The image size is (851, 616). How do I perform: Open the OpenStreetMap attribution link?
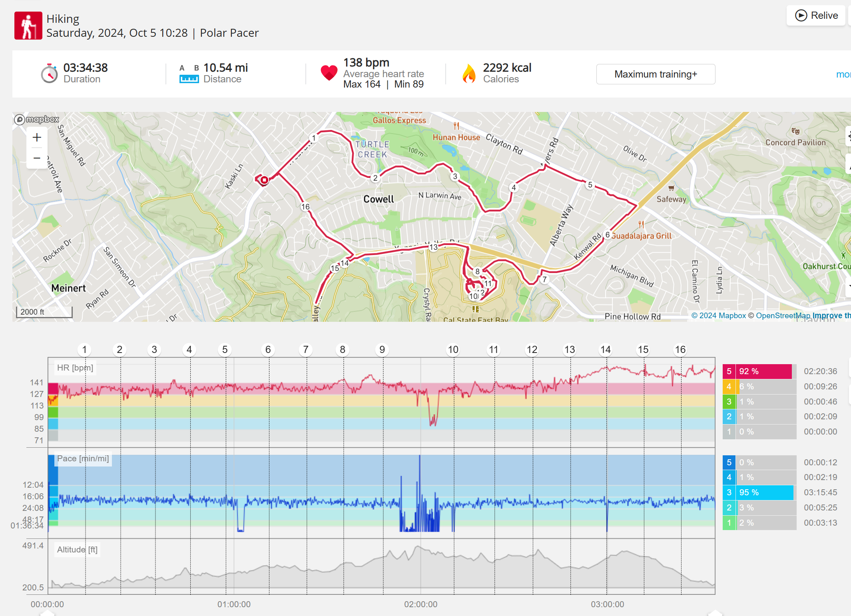[x=782, y=316]
